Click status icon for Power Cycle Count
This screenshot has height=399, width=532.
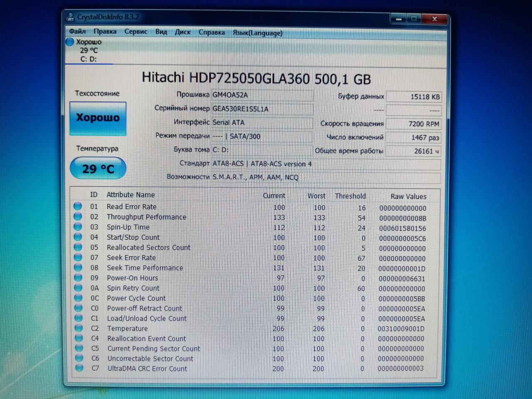click(x=78, y=298)
